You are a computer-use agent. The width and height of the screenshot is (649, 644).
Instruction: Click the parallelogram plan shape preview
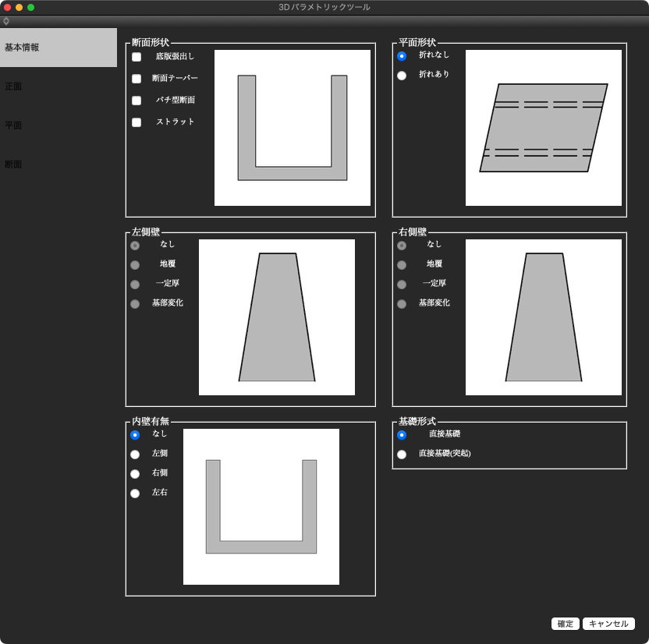pyautogui.click(x=544, y=128)
